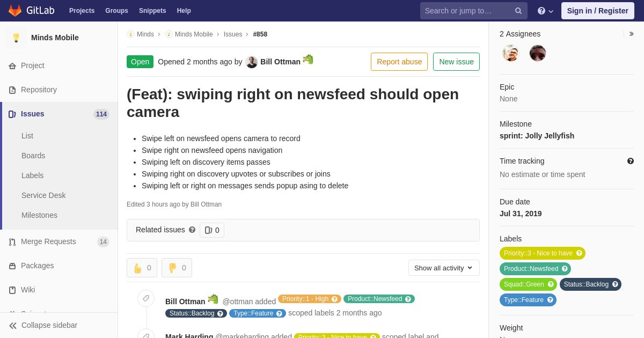
Task: Click the Time tracking help icon
Action: tap(631, 161)
